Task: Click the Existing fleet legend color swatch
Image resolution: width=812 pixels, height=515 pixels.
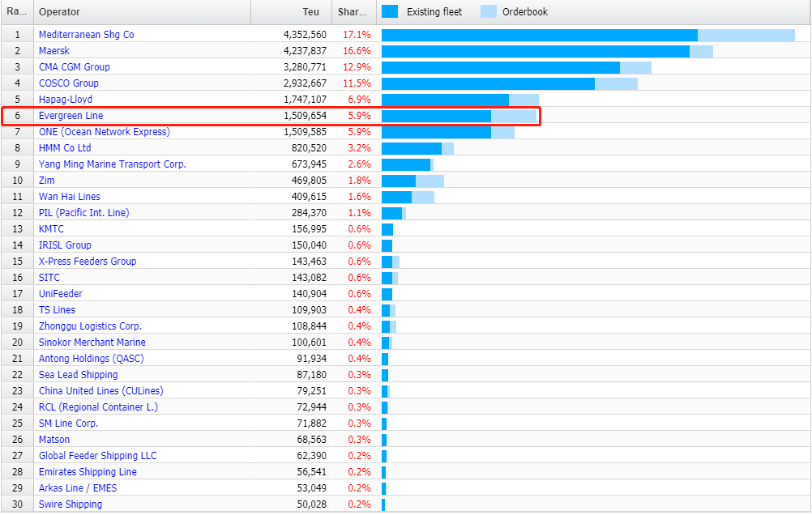Action: pos(390,11)
